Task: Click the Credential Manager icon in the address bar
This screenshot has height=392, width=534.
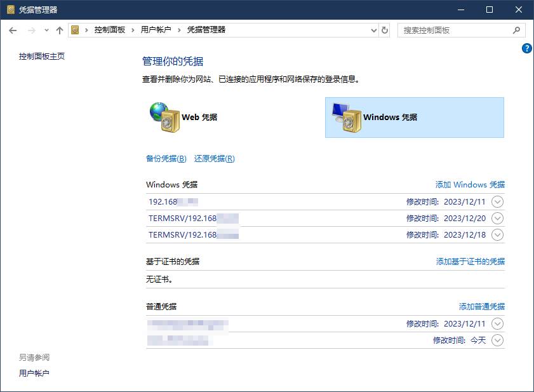Action: [x=75, y=30]
